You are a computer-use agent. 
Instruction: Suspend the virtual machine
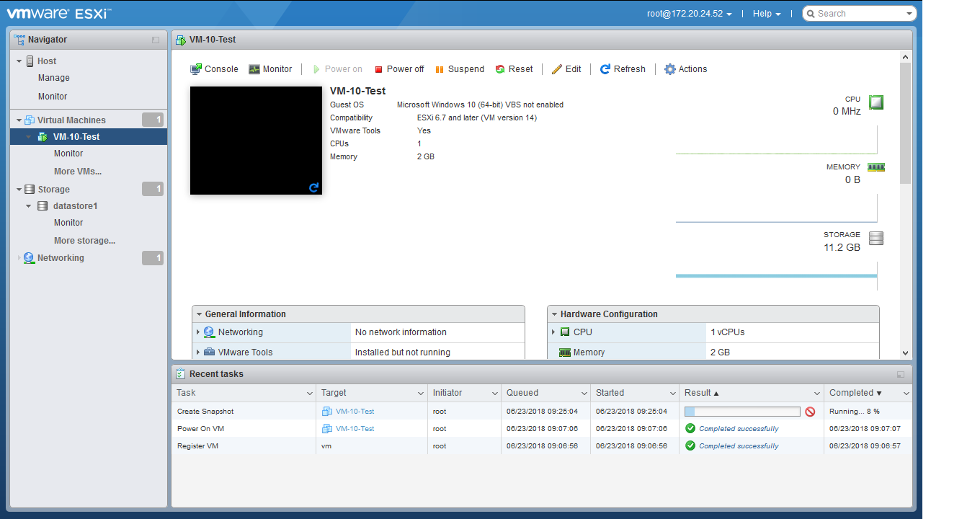coord(460,69)
